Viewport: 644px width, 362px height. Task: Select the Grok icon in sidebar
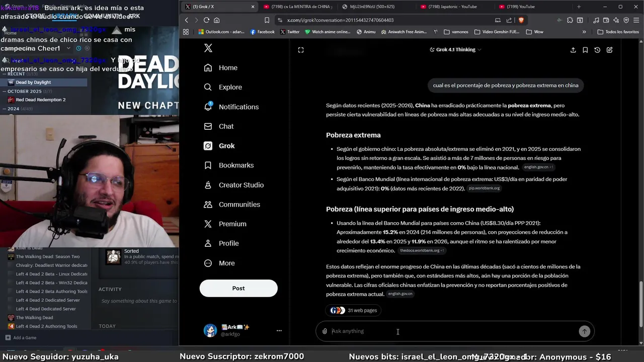208,146
